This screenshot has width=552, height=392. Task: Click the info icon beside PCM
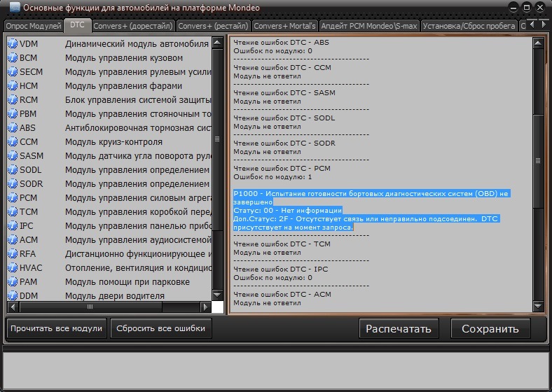[x=13, y=198]
